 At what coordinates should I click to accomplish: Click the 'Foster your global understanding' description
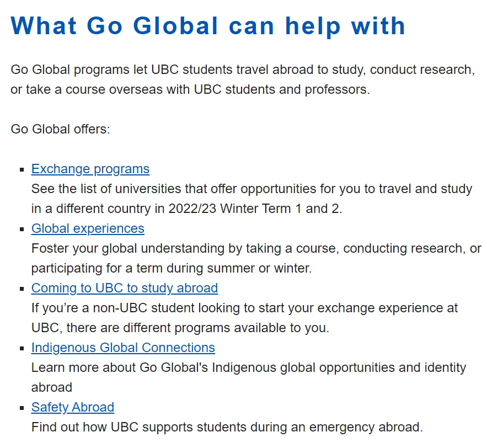256,248
